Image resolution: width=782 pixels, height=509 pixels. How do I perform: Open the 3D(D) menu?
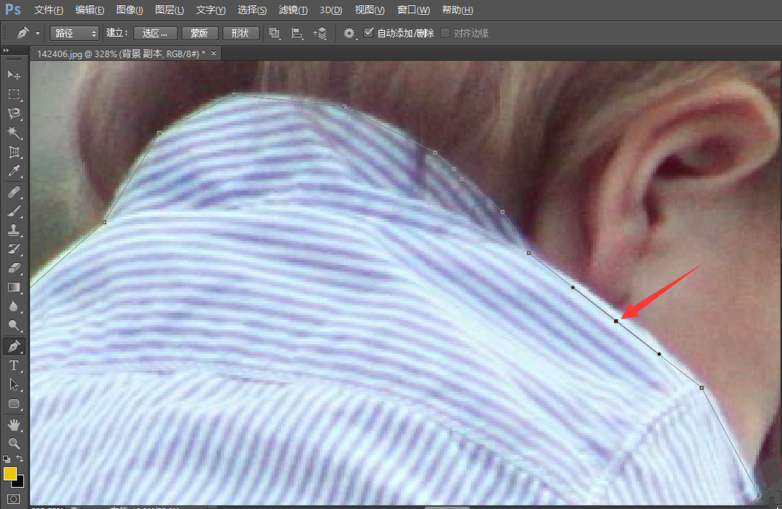(x=331, y=10)
